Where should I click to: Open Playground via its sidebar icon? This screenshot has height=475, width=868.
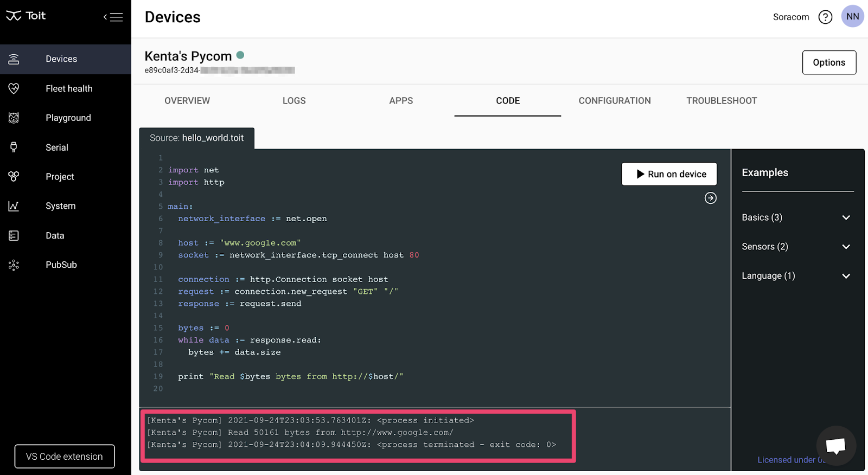coord(14,118)
